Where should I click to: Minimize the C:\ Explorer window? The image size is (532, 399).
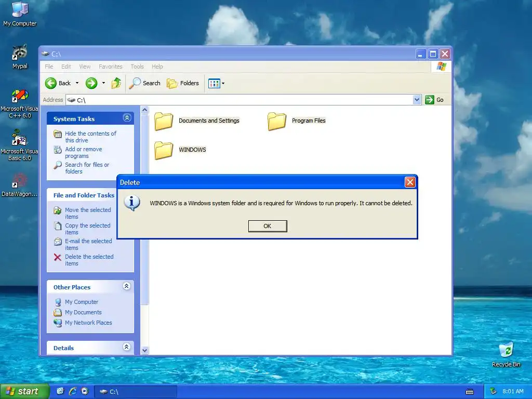click(x=420, y=54)
